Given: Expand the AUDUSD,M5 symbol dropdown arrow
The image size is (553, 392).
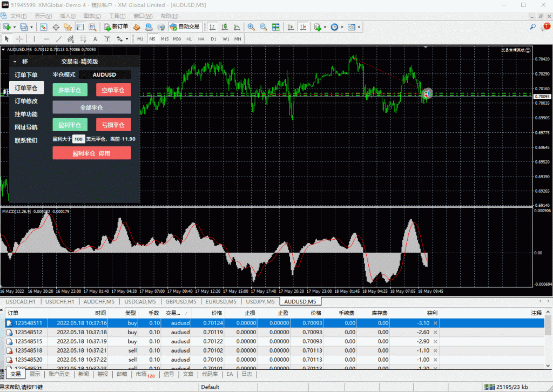Looking at the screenshot, I should [4, 49].
